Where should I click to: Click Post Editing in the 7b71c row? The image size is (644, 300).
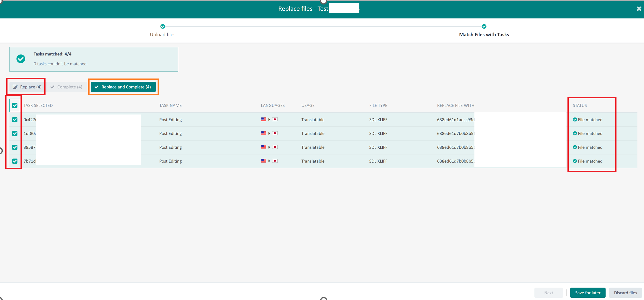(170, 161)
